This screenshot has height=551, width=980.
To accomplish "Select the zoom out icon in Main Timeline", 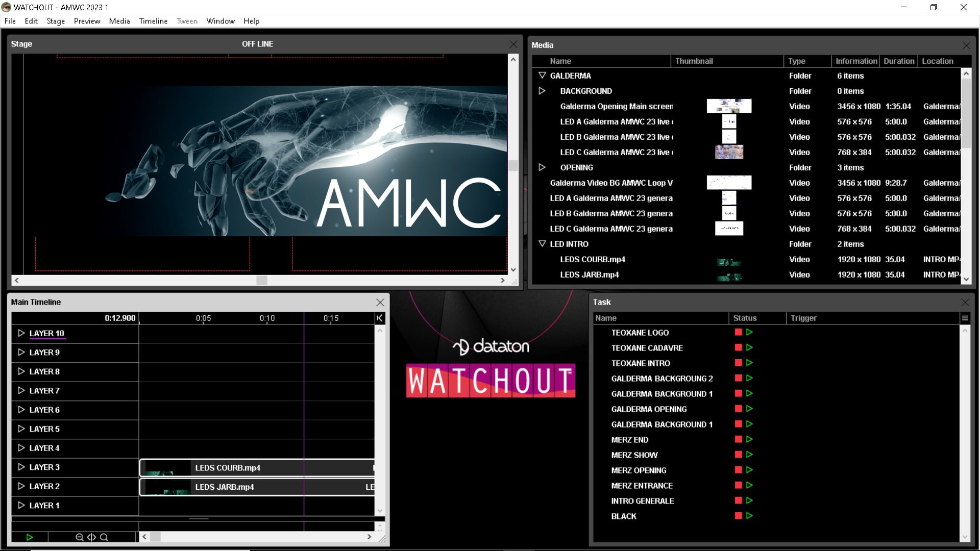I will (x=80, y=537).
